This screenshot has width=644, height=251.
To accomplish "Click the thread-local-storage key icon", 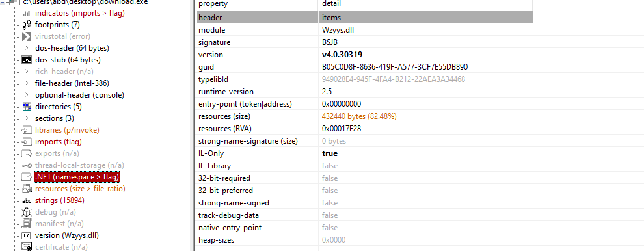I will click(26, 166).
